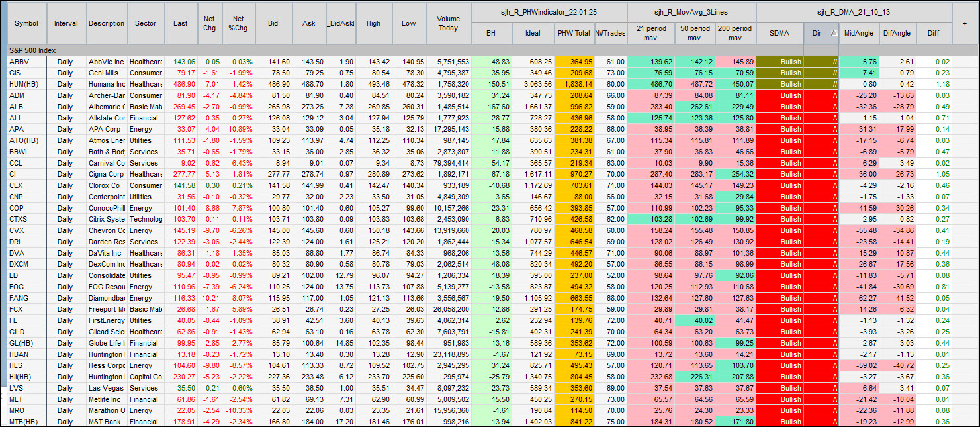
Task: Click the Net Chg column header
Action: pyautogui.click(x=210, y=23)
